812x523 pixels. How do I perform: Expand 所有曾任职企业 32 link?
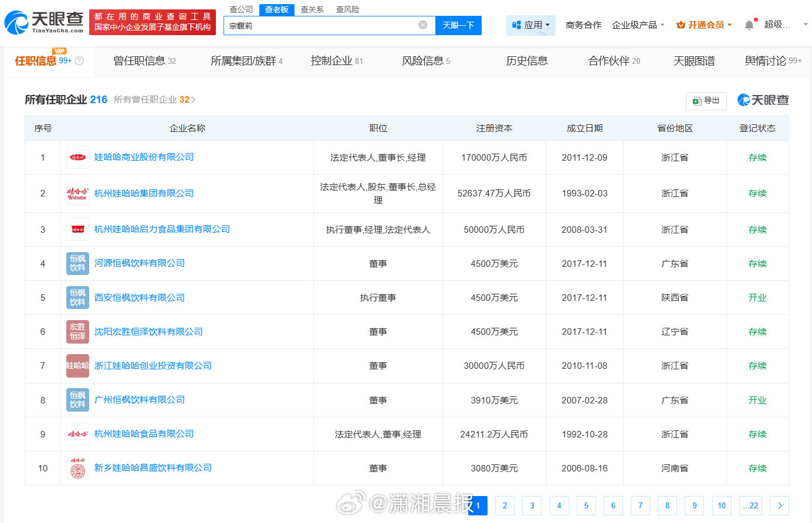[x=154, y=100]
